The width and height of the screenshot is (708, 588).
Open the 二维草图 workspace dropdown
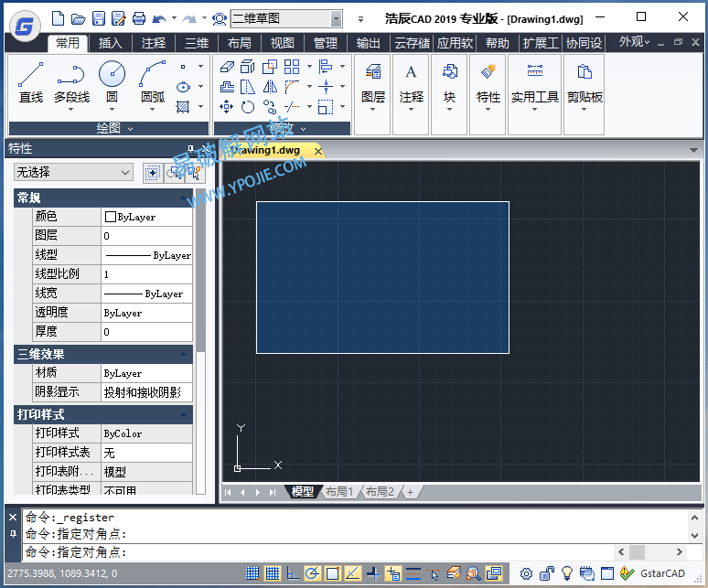click(336, 18)
